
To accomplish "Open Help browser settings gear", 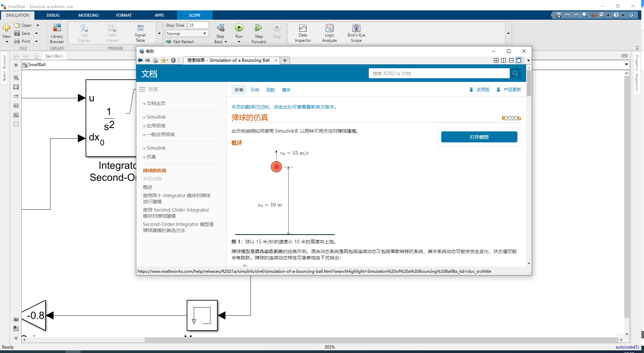I will point(173,60).
